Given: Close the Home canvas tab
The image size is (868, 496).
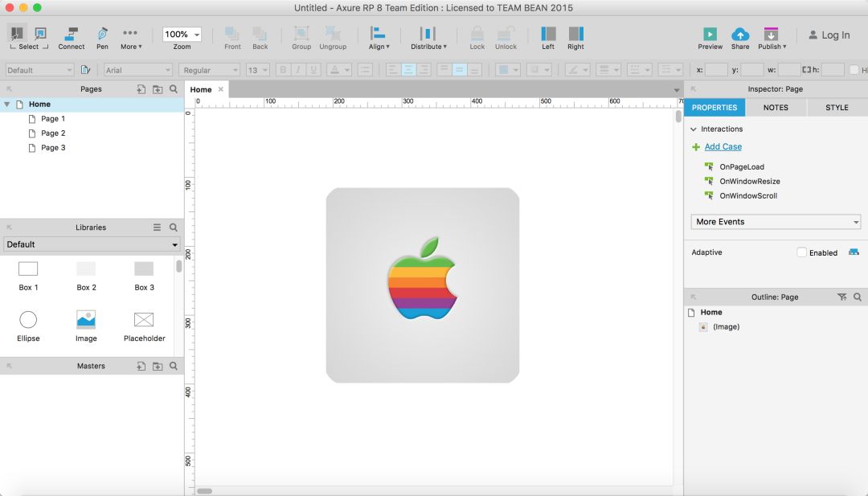Looking at the screenshot, I should pyautogui.click(x=221, y=89).
